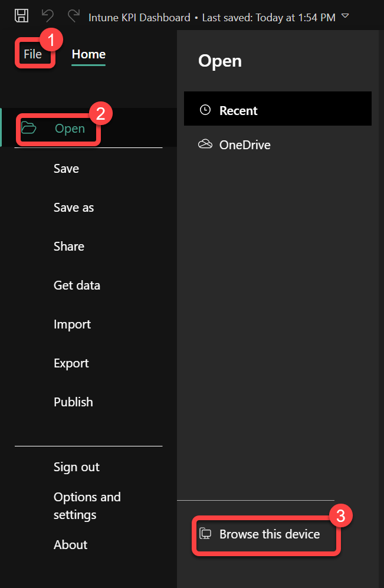Click the Save floppy disk icon
Viewport: 384px width, 588px height.
(21, 16)
